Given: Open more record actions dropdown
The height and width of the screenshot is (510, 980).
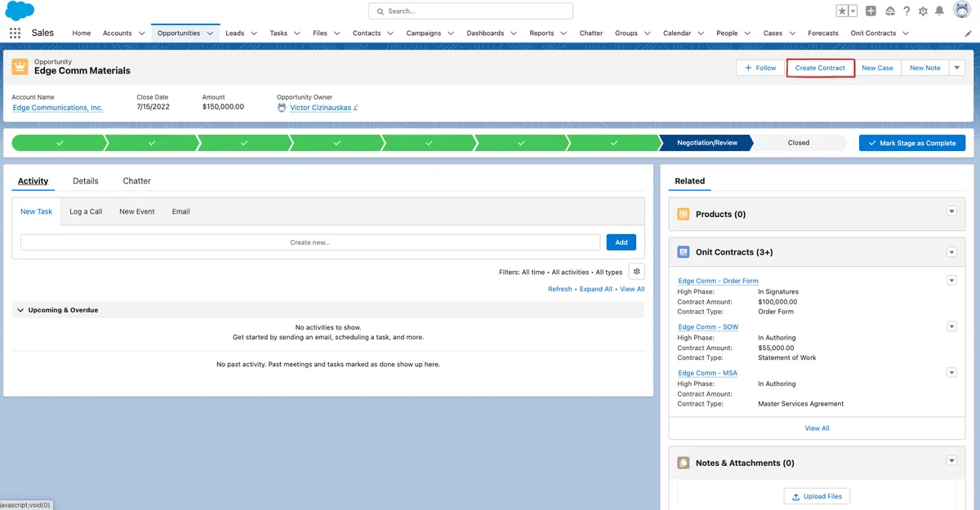Looking at the screenshot, I should click(957, 68).
